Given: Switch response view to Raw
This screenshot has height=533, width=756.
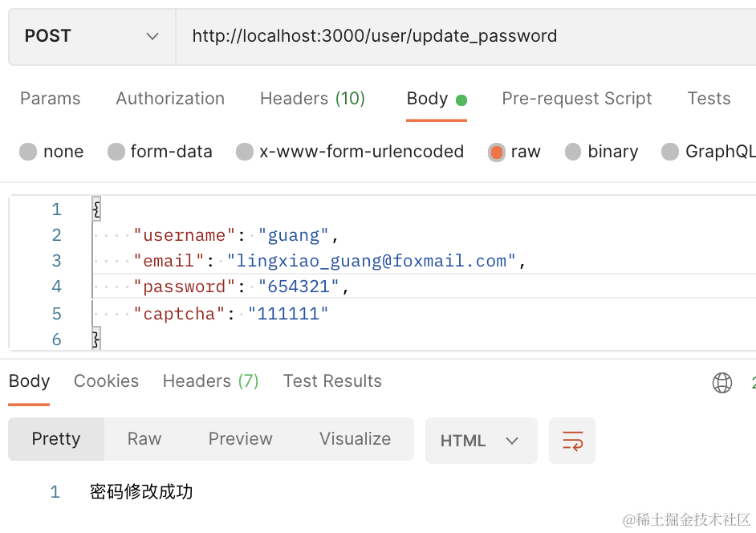Looking at the screenshot, I should tap(144, 439).
